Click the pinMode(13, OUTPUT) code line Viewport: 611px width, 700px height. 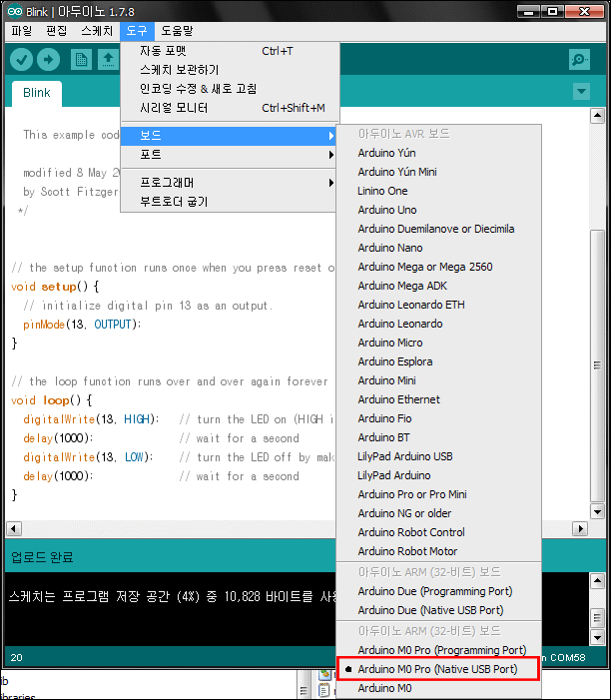(82, 325)
